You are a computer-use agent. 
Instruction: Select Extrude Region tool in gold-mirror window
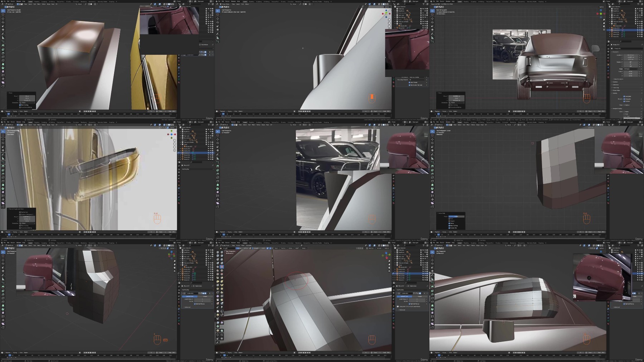[x=3, y=166]
